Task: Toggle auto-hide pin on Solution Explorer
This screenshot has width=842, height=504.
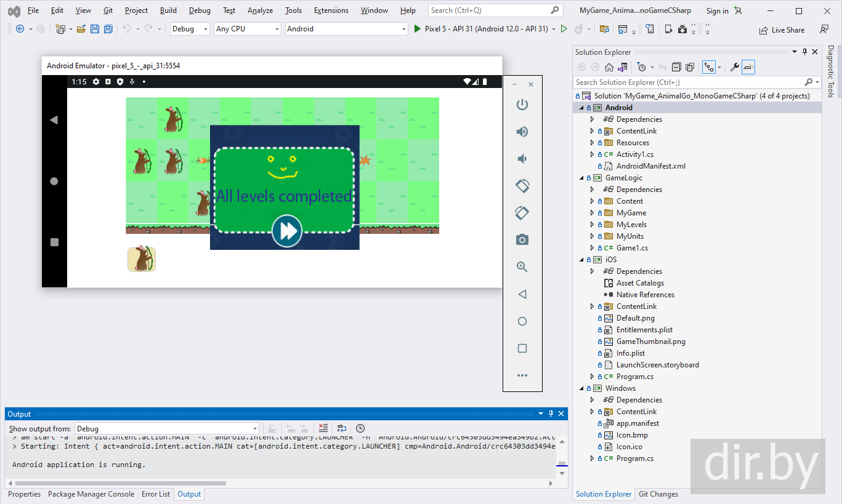Action: (x=804, y=52)
